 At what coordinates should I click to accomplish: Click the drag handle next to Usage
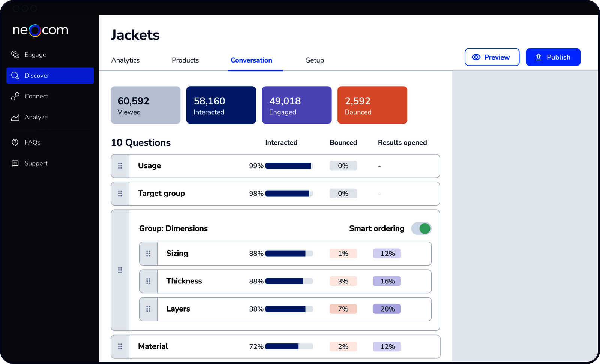[x=120, y=166]
